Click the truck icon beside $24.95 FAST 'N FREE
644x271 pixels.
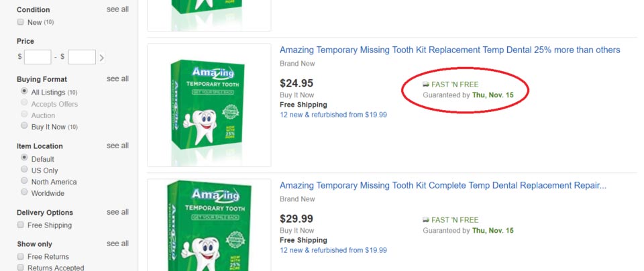pos(426,85)
